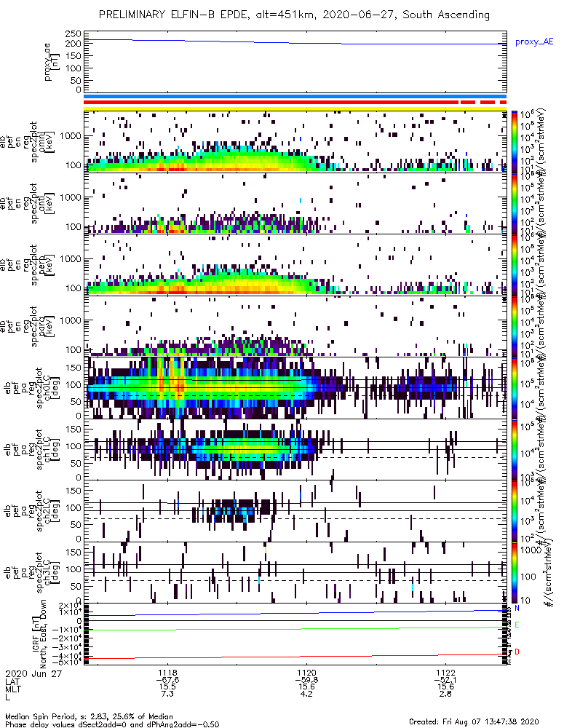
Task: Click the ch3LC pitch angle panel
Action: 295,572
